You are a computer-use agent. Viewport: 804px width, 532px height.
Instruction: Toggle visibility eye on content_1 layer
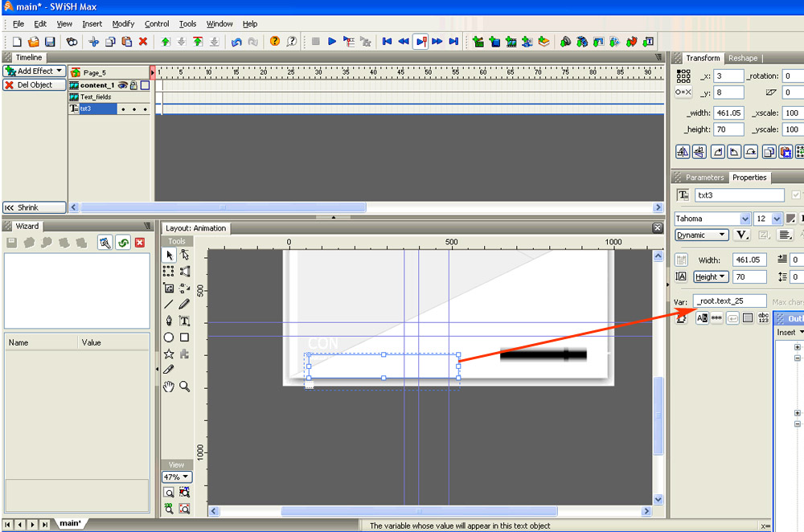tap(123, 85)
